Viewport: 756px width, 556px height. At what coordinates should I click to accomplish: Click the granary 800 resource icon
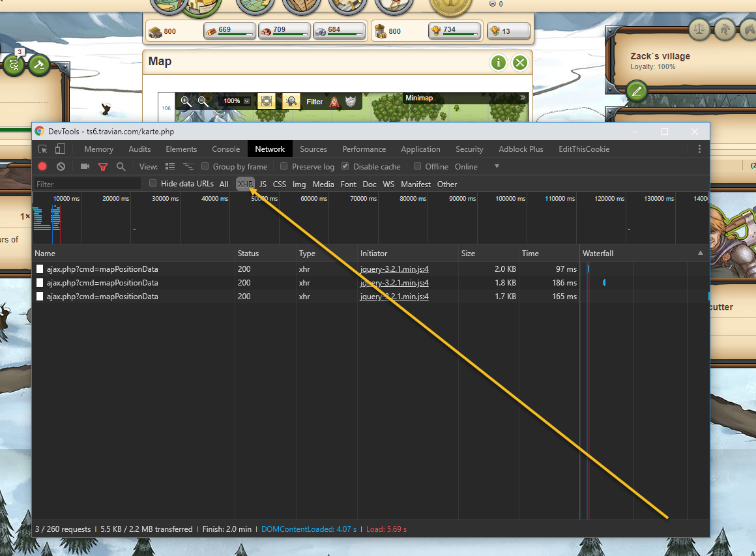click(381, 31)
